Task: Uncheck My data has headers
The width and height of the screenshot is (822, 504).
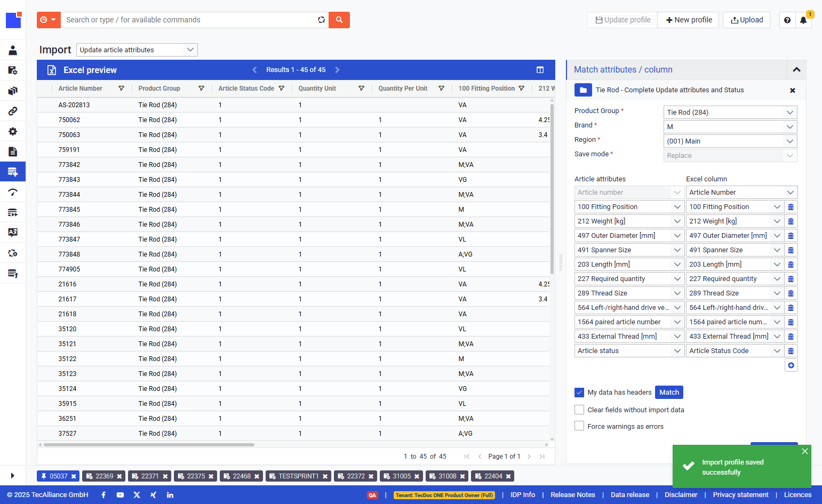Action: 579,393
